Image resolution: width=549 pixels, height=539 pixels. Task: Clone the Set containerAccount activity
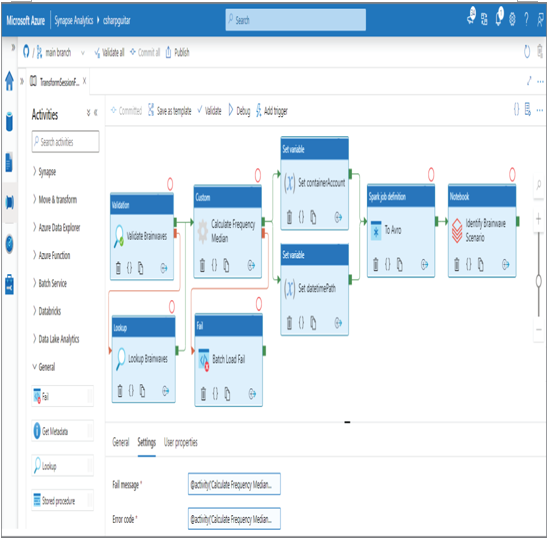tap(313, 217)
